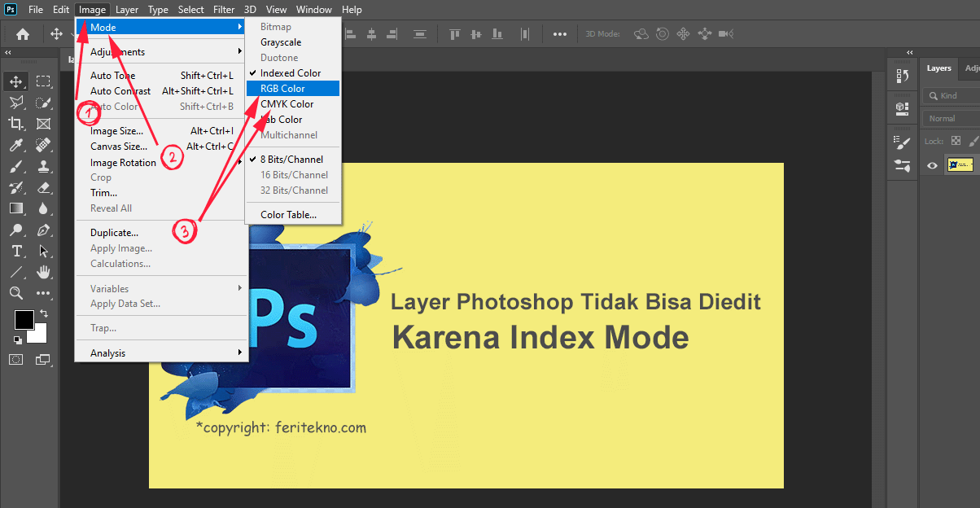Screen dimensions: 980x508
Task: Select the Move tool in the toolbox
Action: (15, 81)
